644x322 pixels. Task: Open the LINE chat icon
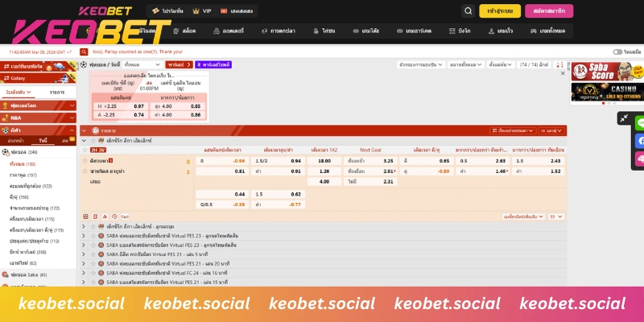coord(641,123)
